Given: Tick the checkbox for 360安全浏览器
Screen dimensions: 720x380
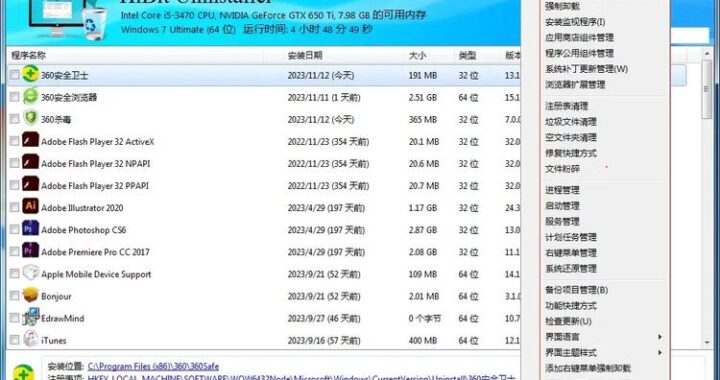Looking at the screenshot, I should point(15,96).
